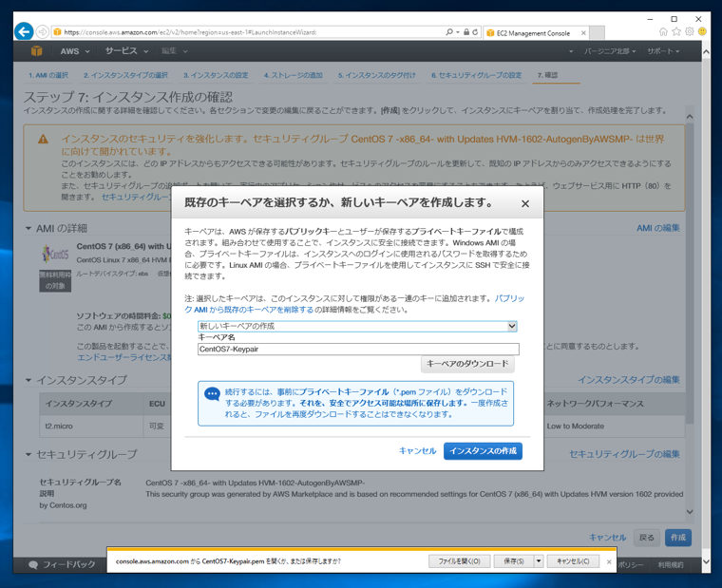Viewport: 722px width, 588px height.
Task: Open favorites star icon
Action: tap(676, 31)
